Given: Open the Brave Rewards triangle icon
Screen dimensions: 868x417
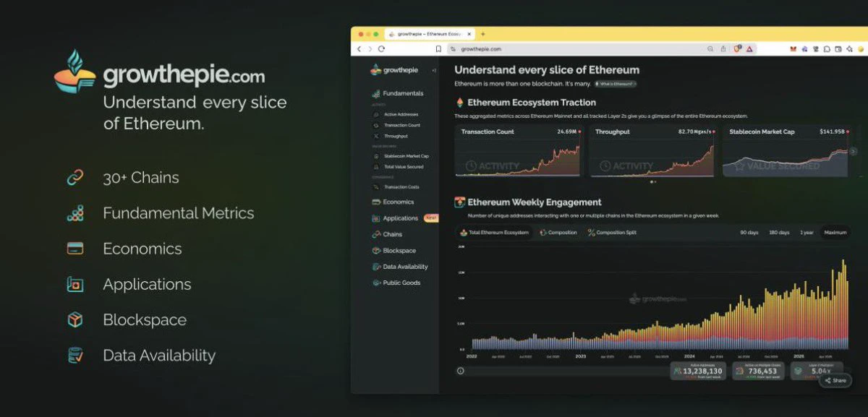Looking at the screenshot, I should 749,49.
